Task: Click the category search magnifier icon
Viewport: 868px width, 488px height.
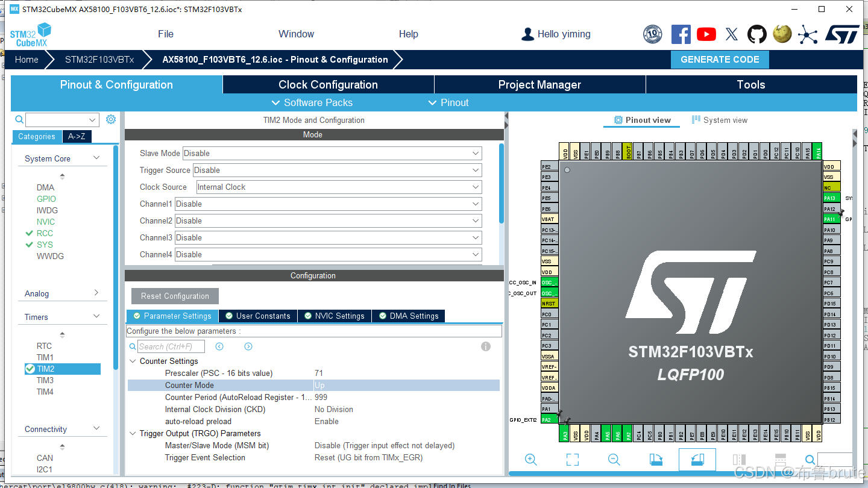Action: coord(19,120)
